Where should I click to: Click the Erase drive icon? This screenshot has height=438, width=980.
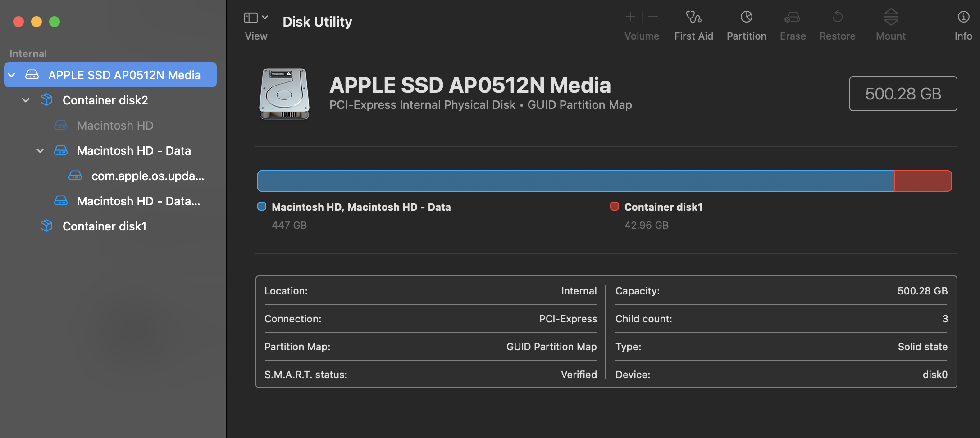coord(792,18)
